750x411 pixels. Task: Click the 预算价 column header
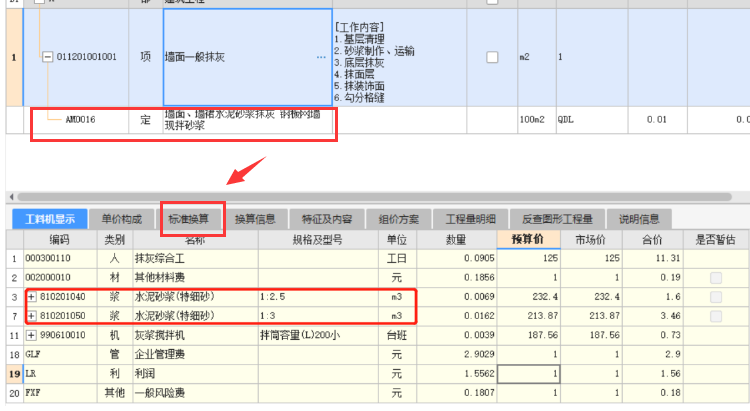coord(528,240)
